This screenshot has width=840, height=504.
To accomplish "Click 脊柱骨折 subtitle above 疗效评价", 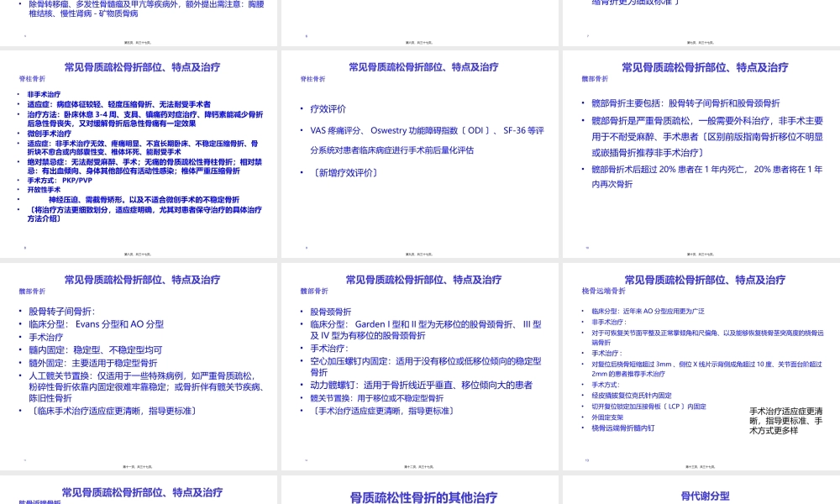I will click(x=312, y=79).
